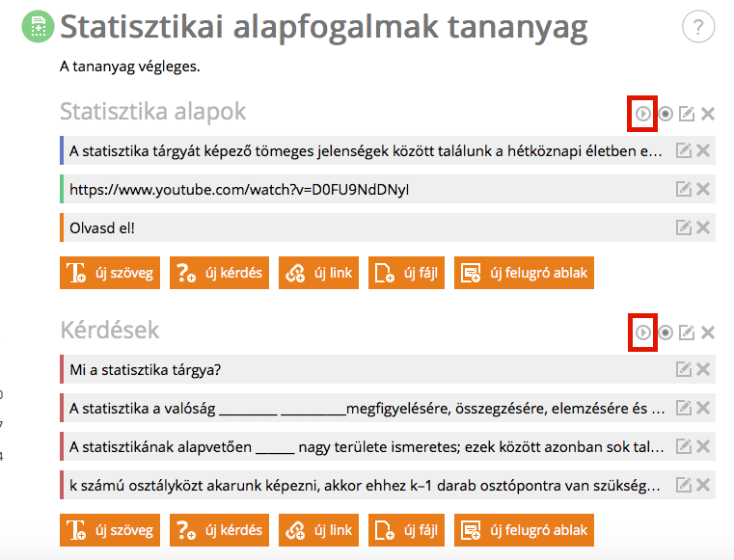Image resolution: width=734 pixels, height=560 pixels.
Task: Edit the youtube.com link row
Action: click(x=684, y=189)
